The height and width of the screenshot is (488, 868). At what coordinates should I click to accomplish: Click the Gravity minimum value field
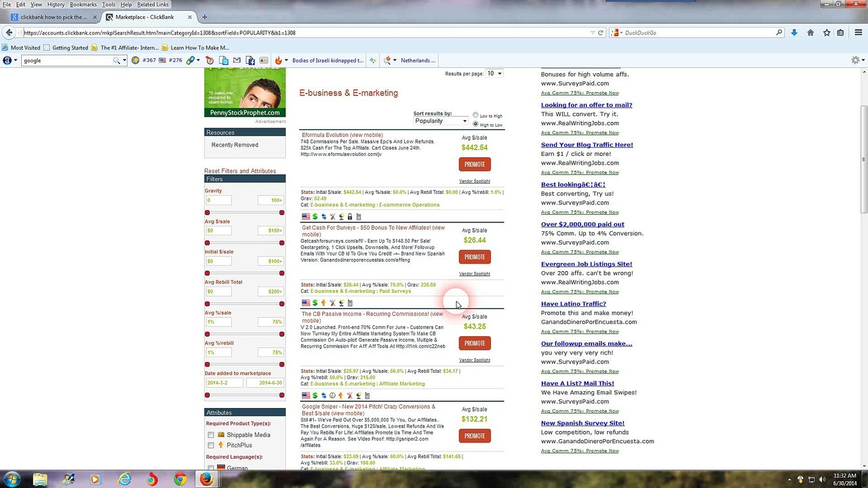coord(218,201)
